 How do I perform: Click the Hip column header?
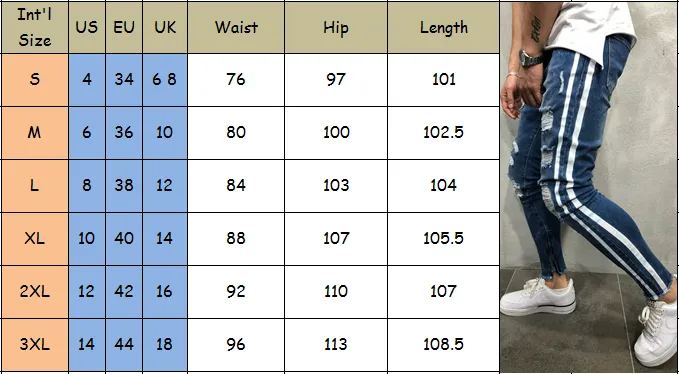pos(336,27)
